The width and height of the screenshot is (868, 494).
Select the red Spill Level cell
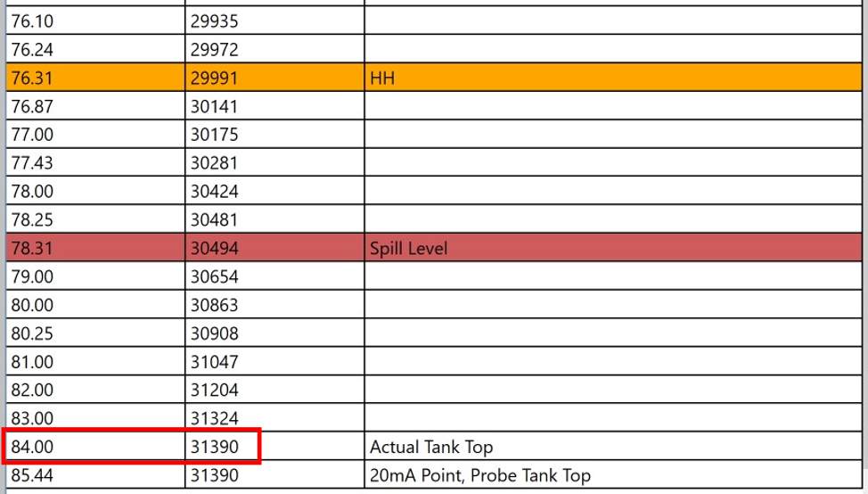[613, 249]
